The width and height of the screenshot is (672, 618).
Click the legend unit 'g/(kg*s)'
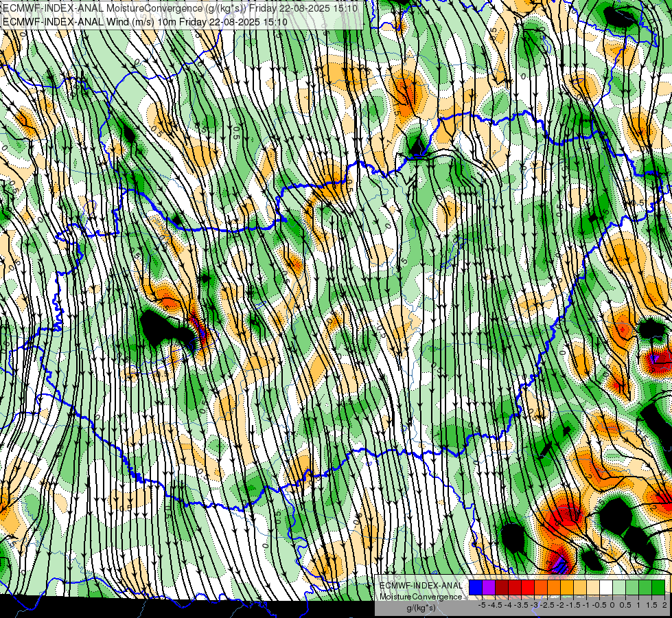click(421, 608)
